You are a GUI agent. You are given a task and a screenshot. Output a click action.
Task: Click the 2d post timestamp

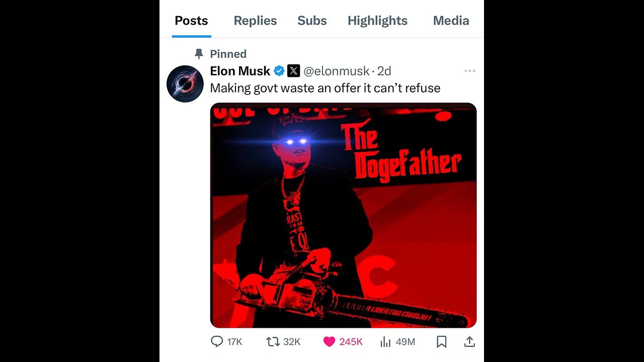coord(384,71)
